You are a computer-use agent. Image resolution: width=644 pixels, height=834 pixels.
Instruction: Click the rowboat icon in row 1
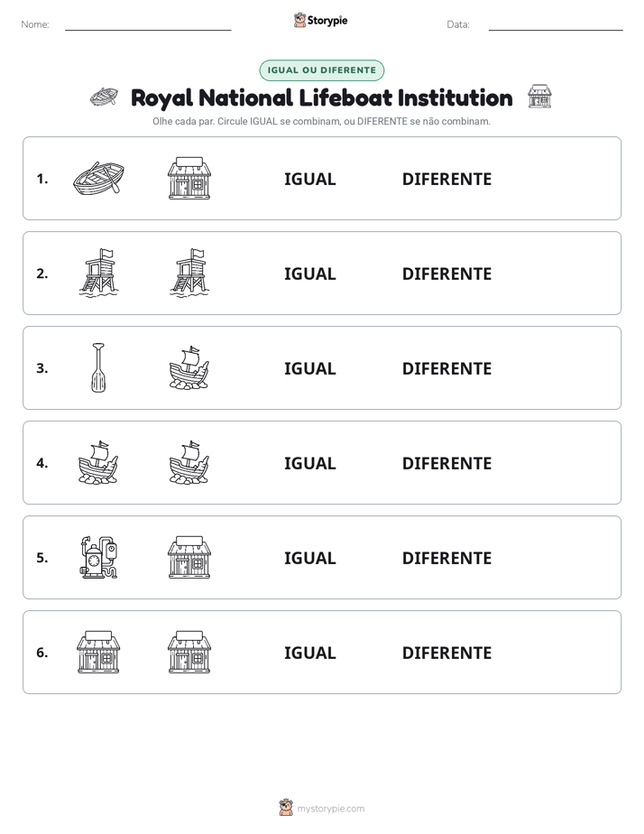coord(98,178)
